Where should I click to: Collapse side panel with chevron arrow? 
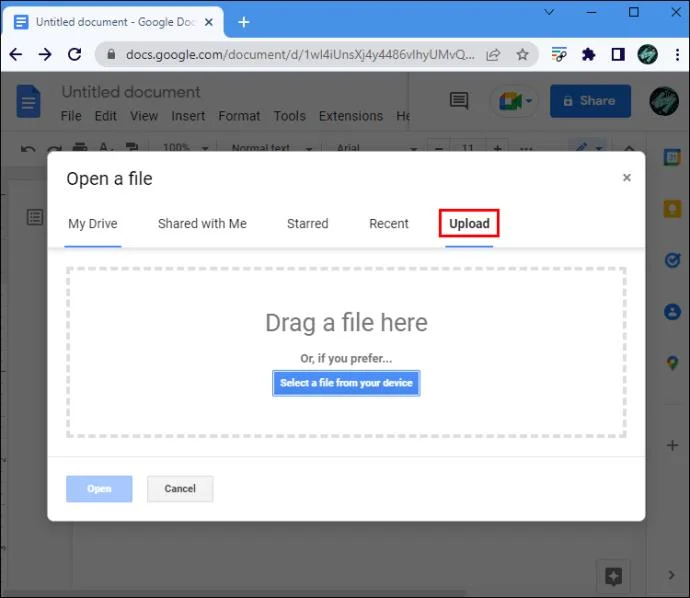point(672,575)
